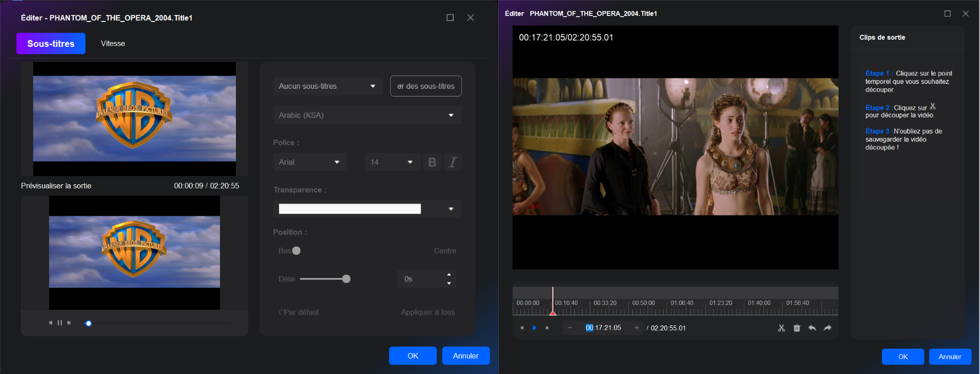Decrease timecode with the minus button
The height and width of the screenshot is (374, 980).
pyautogui.click(x=570, y=328)
